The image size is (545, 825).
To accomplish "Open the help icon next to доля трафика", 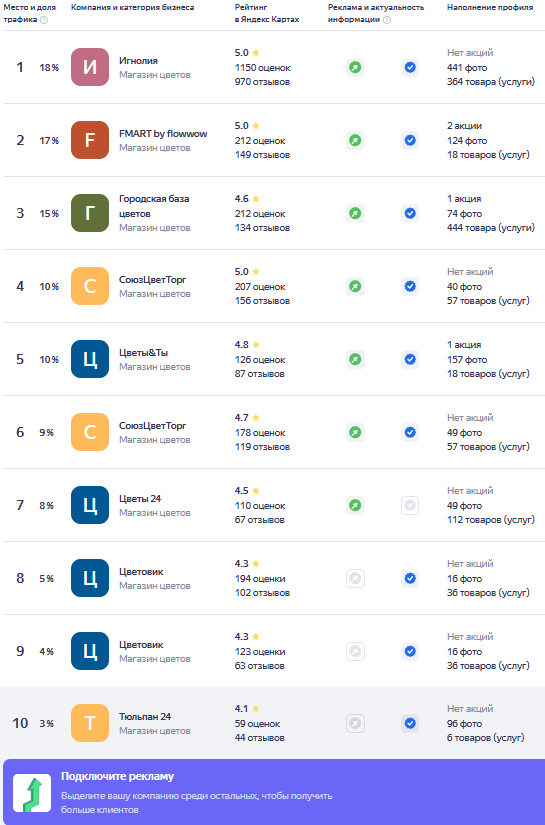I will [x=44, y=20].
